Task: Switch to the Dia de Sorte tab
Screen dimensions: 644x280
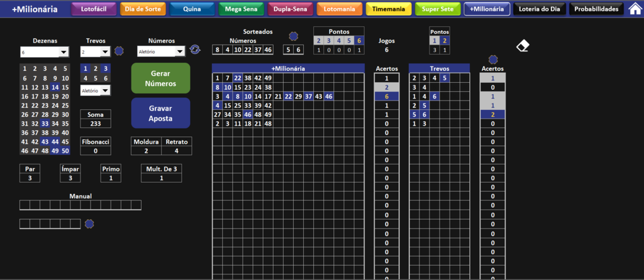Action: pyautogui.click(x=143, y=9)
